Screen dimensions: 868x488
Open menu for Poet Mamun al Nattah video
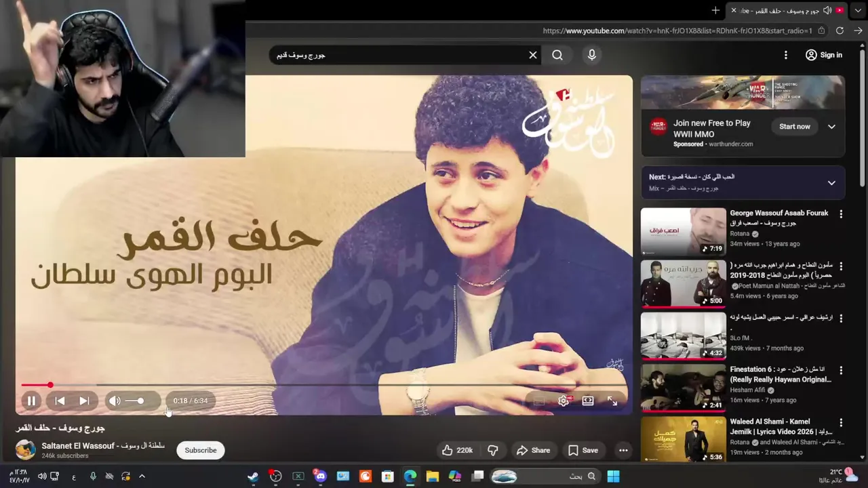[841, 266]
